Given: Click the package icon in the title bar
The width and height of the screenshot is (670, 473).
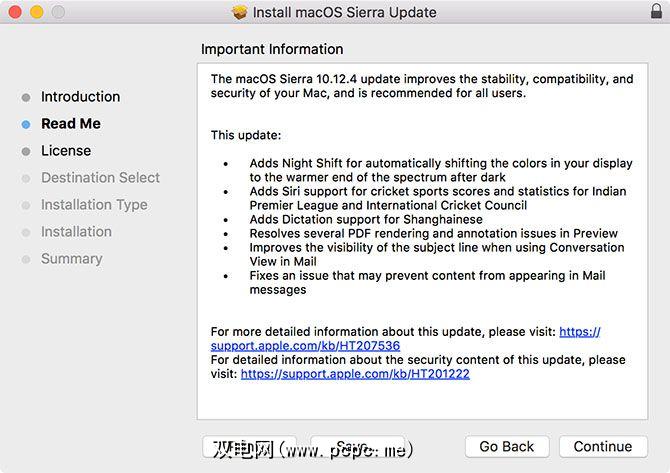Looking at the screenshot, I should pyautogui.click(x=240, y=12).
